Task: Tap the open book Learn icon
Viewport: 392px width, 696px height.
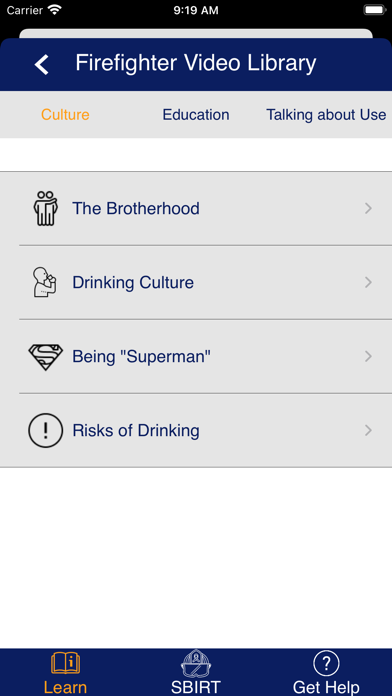Action: (65, 663)
